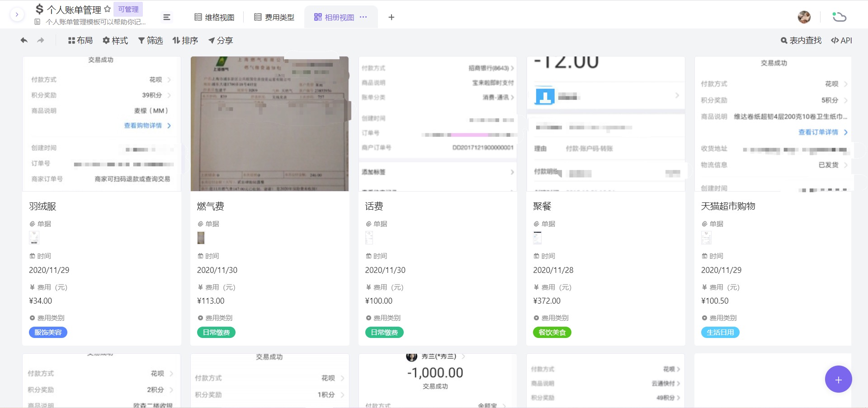Open the 样式 style settings
The image size is (868, 408).
[115, 40]
